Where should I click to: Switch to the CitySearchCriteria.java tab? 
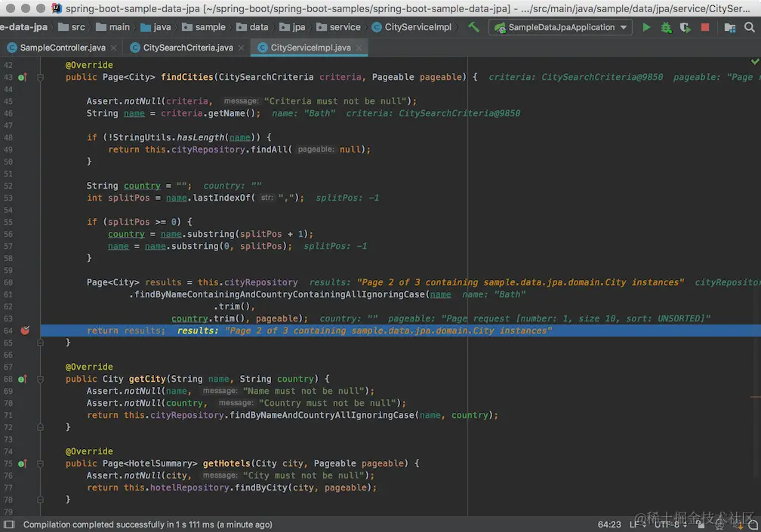[188, 48]
